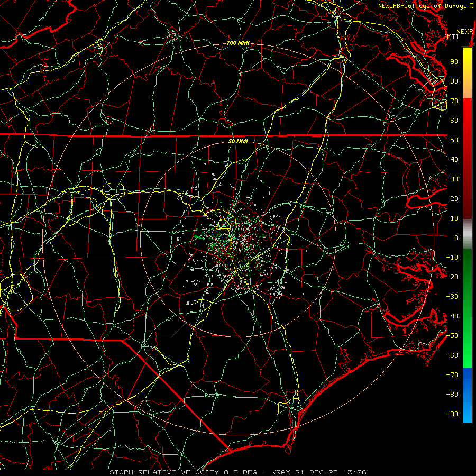Image resolution: width=476 pixels, height=476 pixels.
Task: Click the positive "90" scale label
Action: pos(454,62)
